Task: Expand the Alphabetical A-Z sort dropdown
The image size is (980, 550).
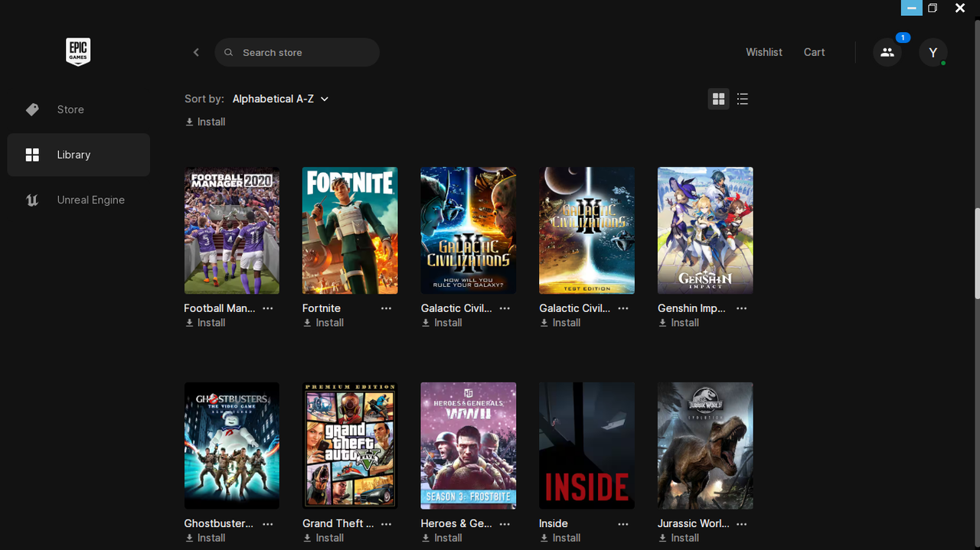Action: click(280, 99)
